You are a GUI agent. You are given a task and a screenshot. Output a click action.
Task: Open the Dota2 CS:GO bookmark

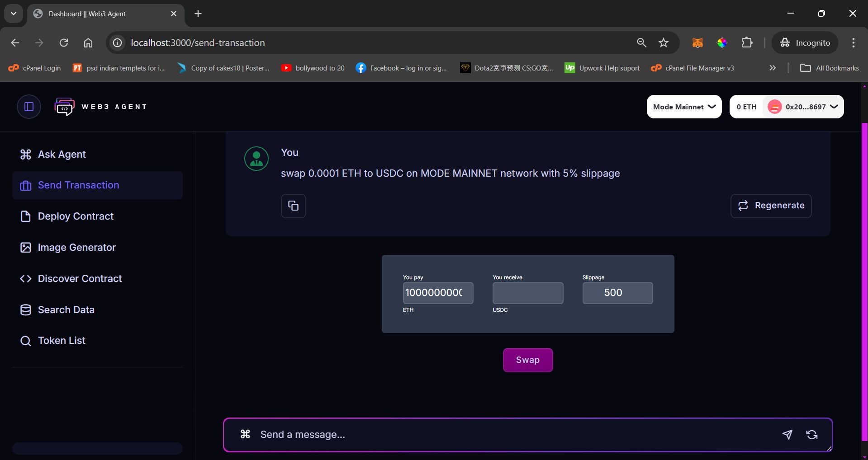(x=507, y=68)
